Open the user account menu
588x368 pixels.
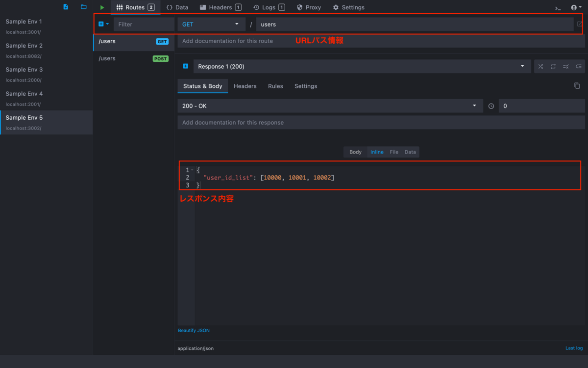point(576,7)
